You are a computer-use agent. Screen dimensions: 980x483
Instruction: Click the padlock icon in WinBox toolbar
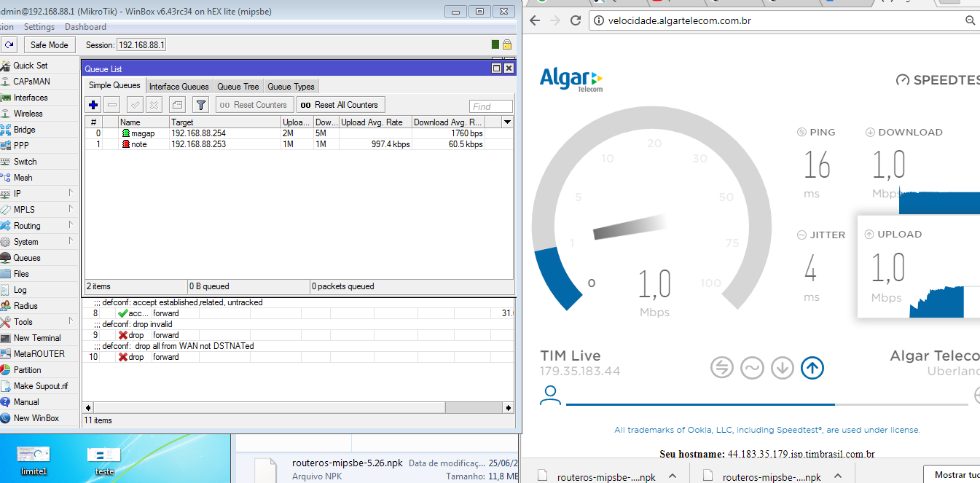coord(506,45)
